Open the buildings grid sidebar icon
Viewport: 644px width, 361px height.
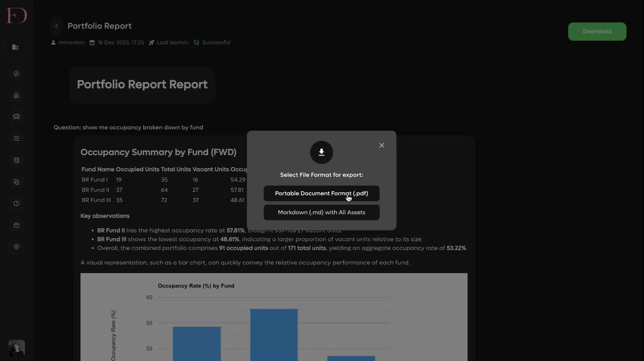pyautogui.click(x=15, y=47)
